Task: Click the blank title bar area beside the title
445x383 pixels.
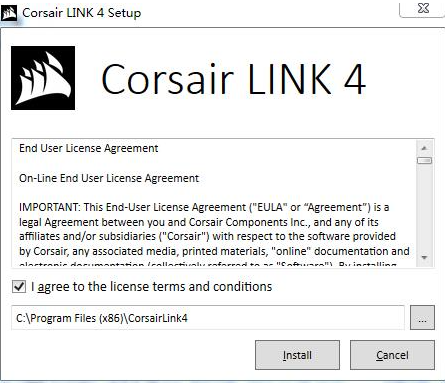Action: click(267, 13)
